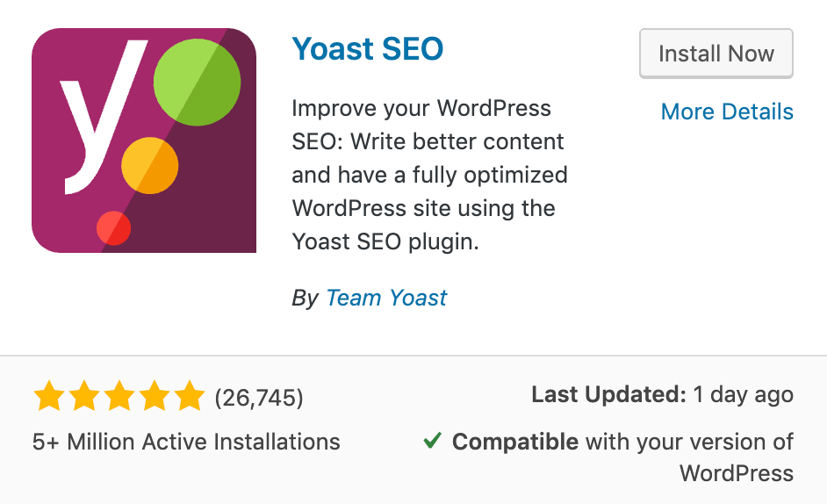Screen dimensions: 827x504
Task: Click the first rating star
Action: pos(49,396)
